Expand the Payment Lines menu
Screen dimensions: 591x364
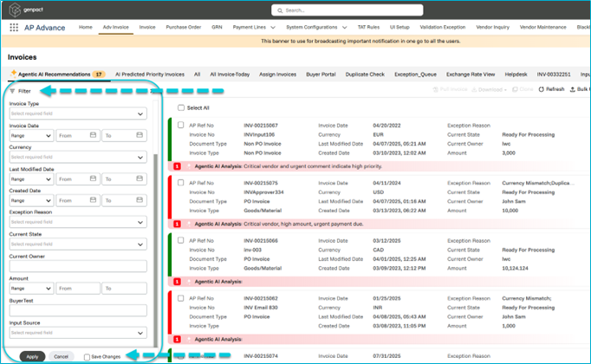click(x=253, y=28)
